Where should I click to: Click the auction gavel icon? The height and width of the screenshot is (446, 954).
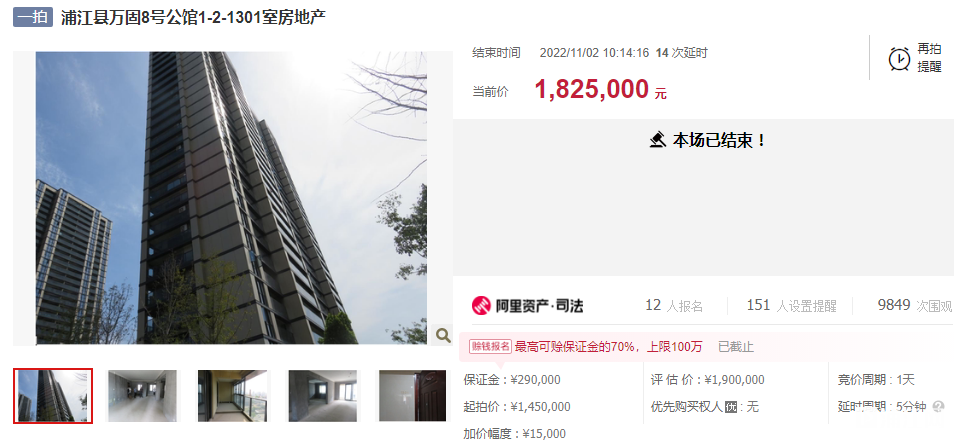[x=658, y=141]
